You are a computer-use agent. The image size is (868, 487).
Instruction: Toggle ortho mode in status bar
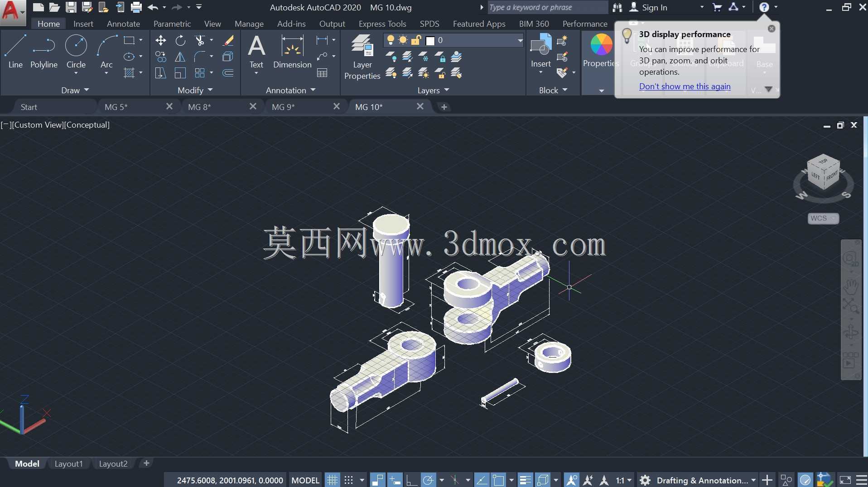pyautogui.click(x=411, y=480)
